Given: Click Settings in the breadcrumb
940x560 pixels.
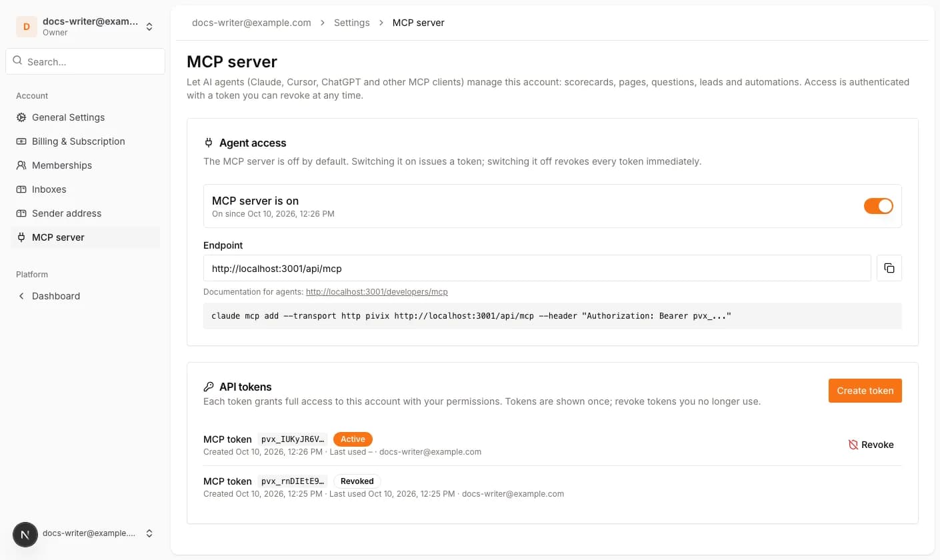Looking at the screenshot, I should click(352, 23).
